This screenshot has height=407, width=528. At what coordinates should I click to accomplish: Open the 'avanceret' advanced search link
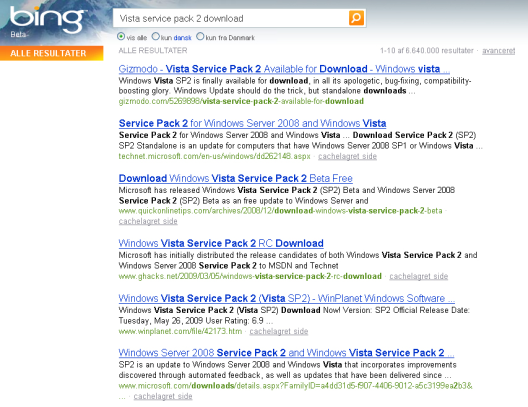pos(498,51)
